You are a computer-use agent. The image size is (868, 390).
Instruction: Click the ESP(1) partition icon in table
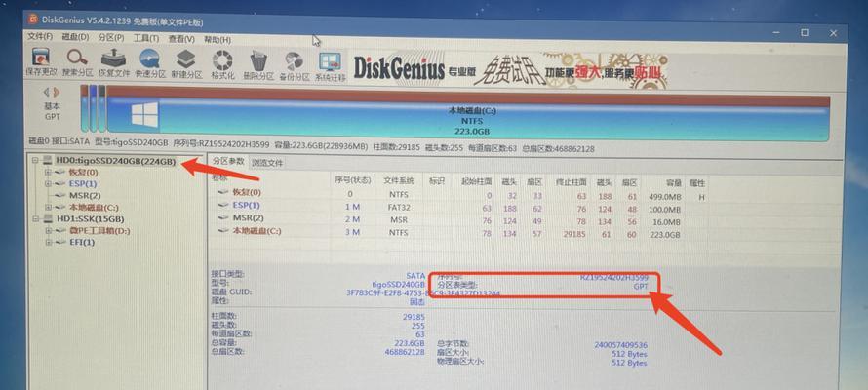pos(223,205)
